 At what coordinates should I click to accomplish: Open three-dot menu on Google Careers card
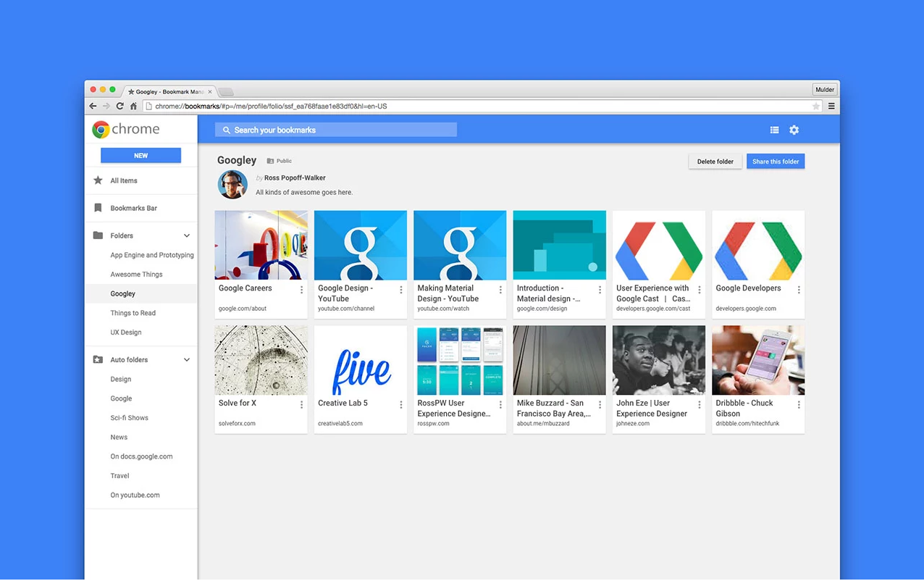(301, 290)
